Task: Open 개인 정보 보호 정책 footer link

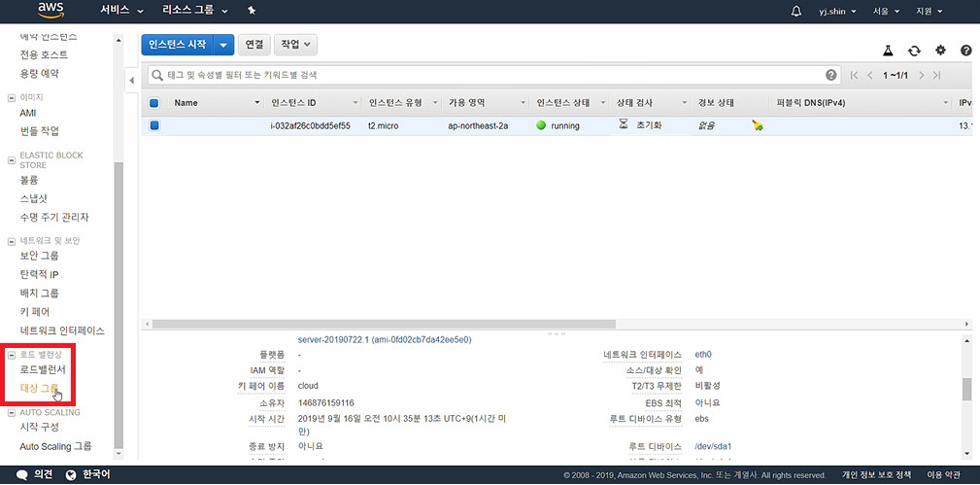Action: point(876,475)
